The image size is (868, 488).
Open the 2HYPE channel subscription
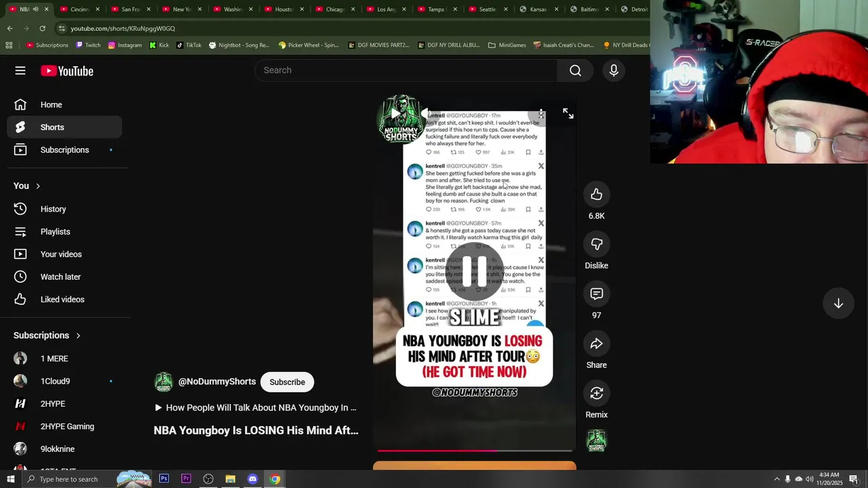coord(64,404)
